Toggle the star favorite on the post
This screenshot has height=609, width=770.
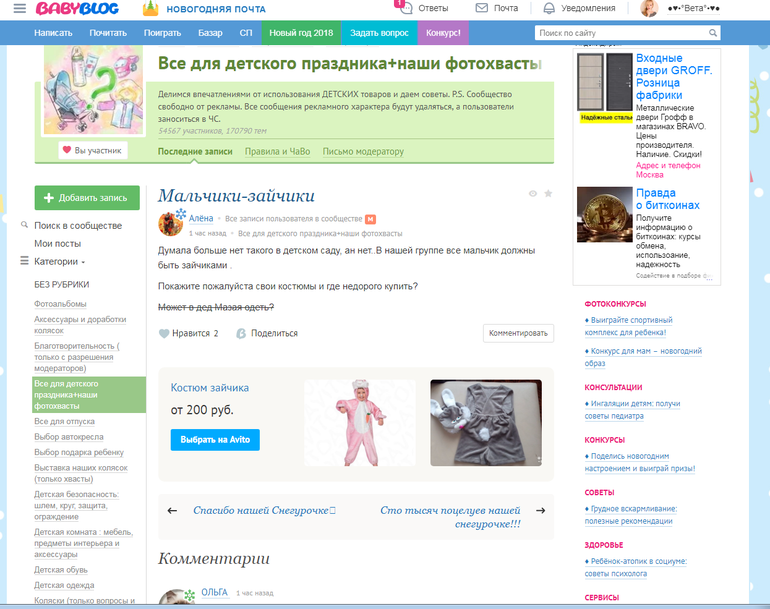tap(547, 193)
